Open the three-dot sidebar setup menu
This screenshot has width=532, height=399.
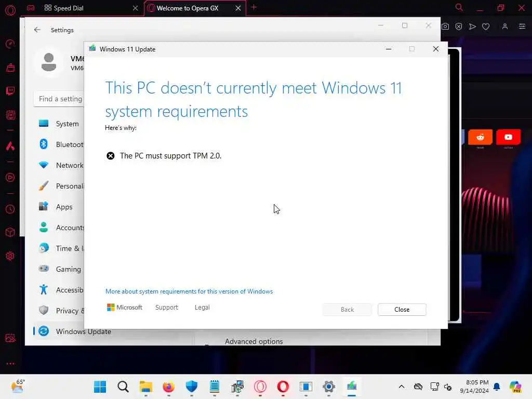tap(10, 363)
